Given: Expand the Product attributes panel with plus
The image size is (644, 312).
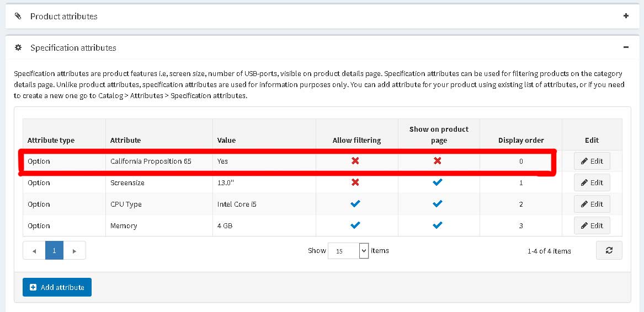Looking at the screenshot, I should click(x=626, y=16).
